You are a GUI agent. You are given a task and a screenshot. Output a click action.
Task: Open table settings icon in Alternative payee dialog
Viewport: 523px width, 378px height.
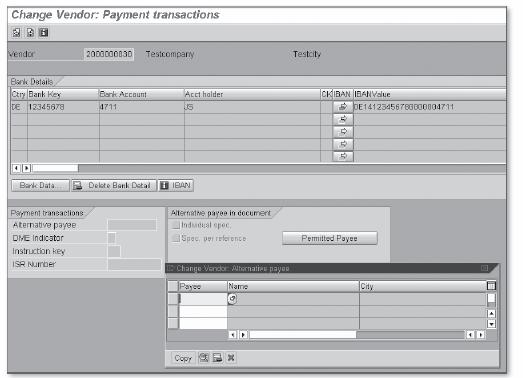[x=491, y=286]
